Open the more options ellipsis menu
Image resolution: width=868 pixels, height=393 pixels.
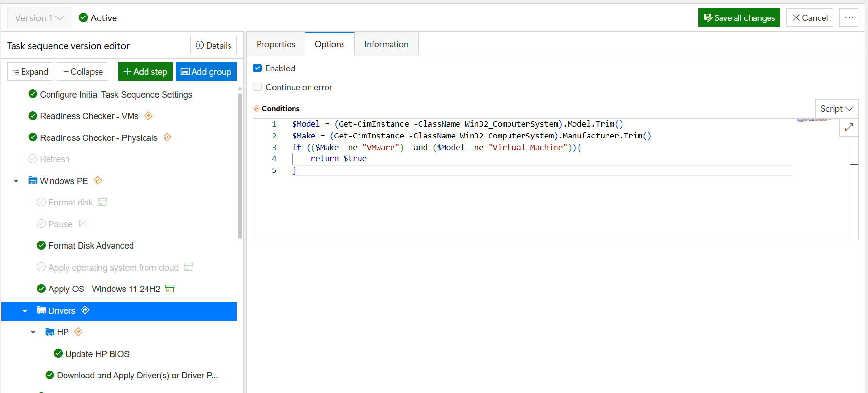point(849,18)
